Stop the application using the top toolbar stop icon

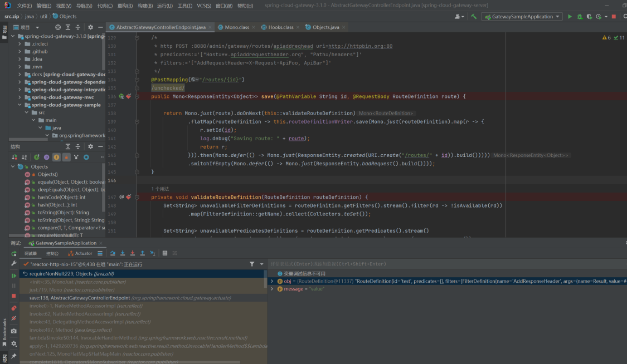614,16
